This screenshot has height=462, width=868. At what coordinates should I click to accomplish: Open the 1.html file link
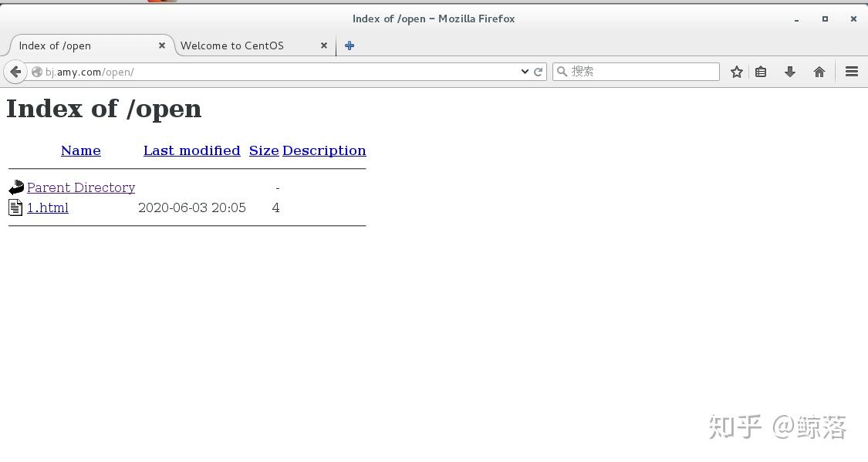pyautogui.click(x=48, y=208)
